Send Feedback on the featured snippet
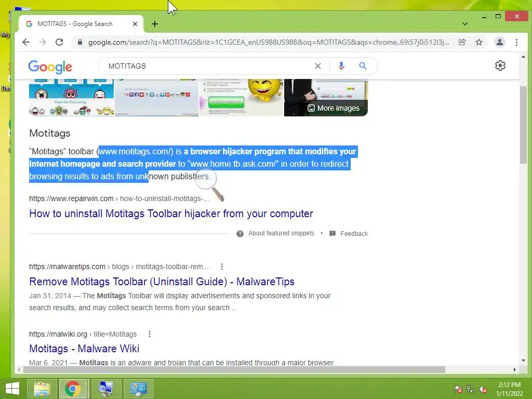 pyautogui.click(x=354, y=233)
